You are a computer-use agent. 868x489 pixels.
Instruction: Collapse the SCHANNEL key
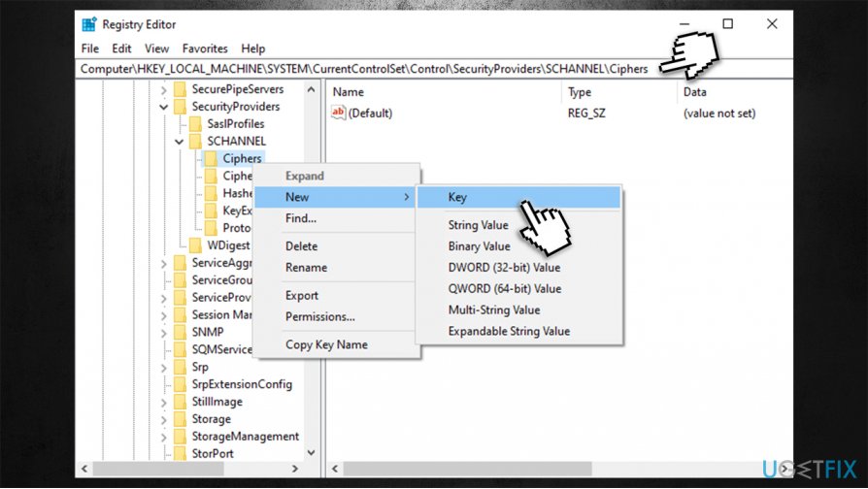(179, 142)
